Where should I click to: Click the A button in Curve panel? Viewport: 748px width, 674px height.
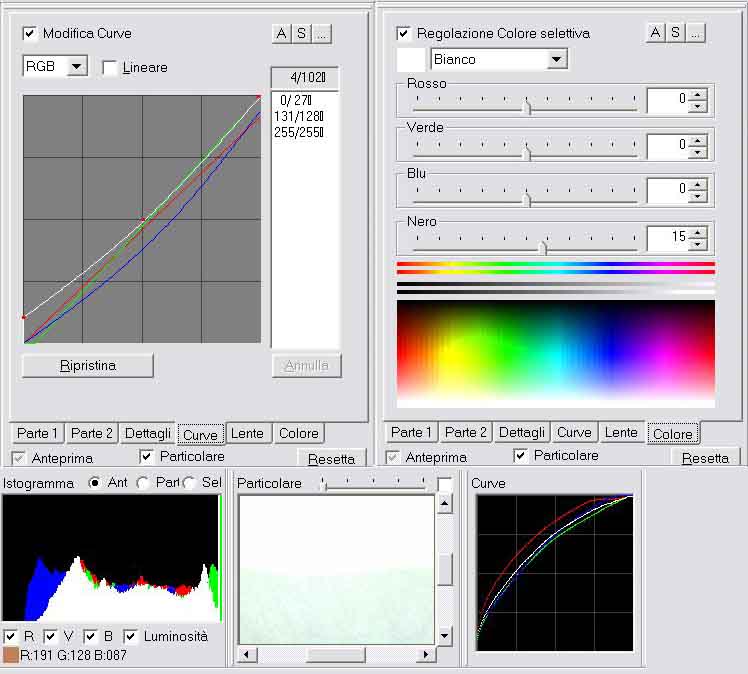pos(281,34)
